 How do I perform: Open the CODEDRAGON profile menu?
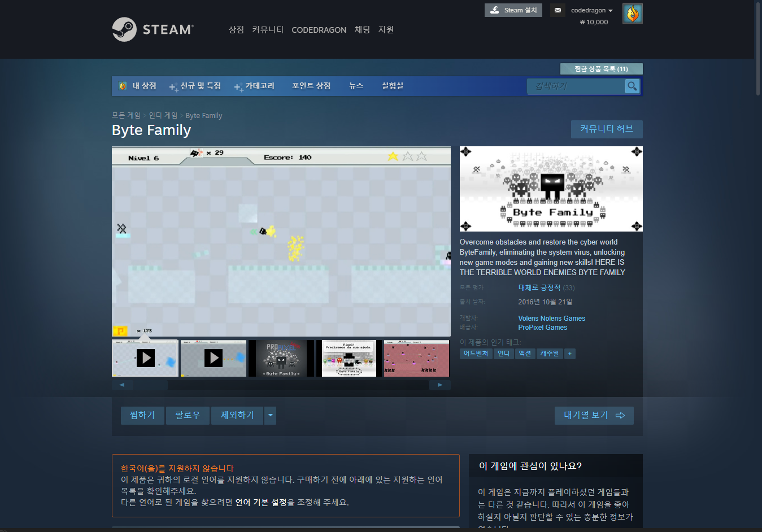[319, 30]
